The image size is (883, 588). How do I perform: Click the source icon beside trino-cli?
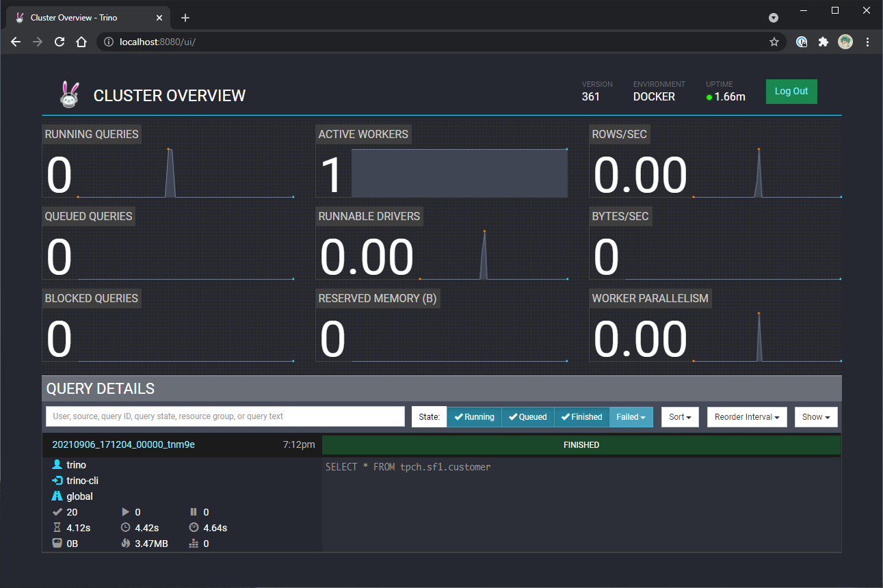click(57, 481)
